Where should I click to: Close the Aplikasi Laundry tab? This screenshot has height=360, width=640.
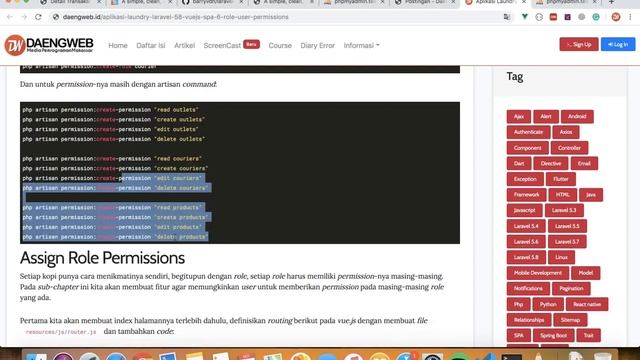click(524, 2)
